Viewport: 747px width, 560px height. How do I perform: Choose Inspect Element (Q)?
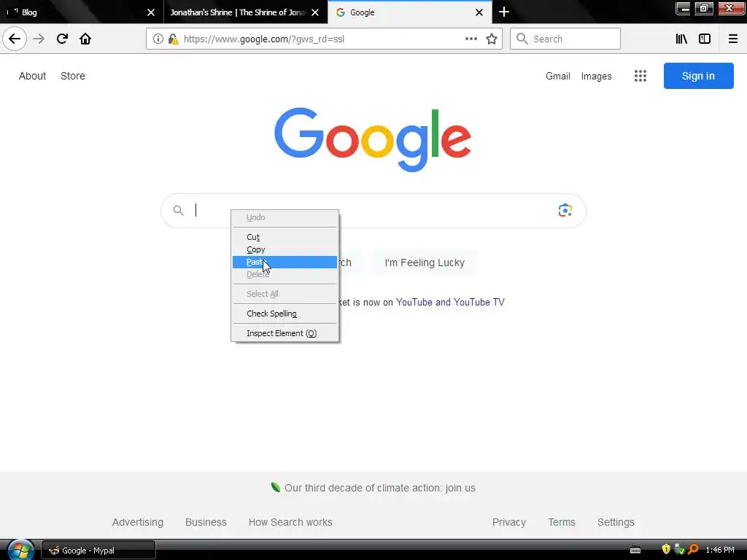285,332
